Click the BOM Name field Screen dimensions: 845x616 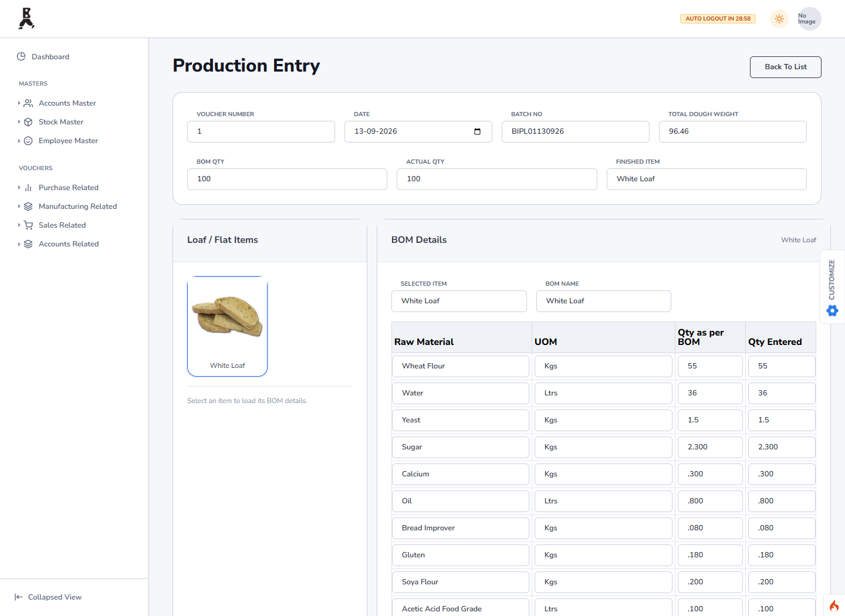coord(604,301)
